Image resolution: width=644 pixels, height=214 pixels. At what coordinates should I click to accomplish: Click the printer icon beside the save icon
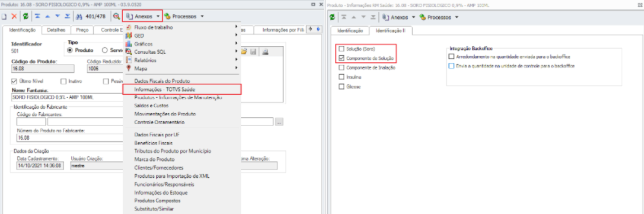(266, 51)
